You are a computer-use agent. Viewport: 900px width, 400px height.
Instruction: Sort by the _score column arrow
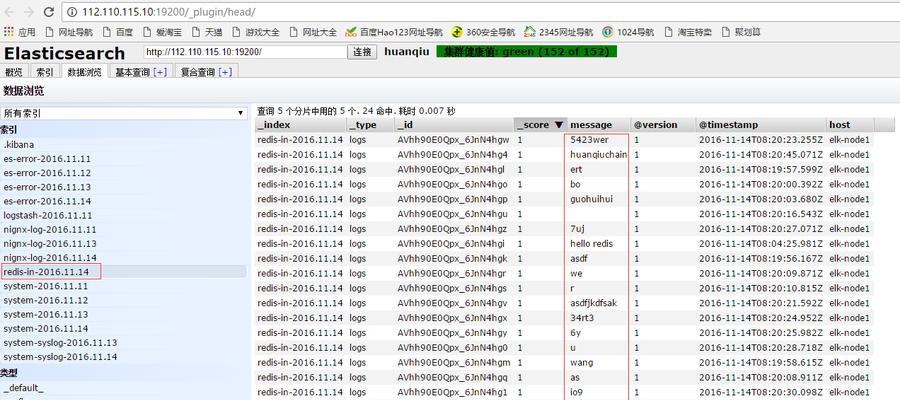point(558,125)
